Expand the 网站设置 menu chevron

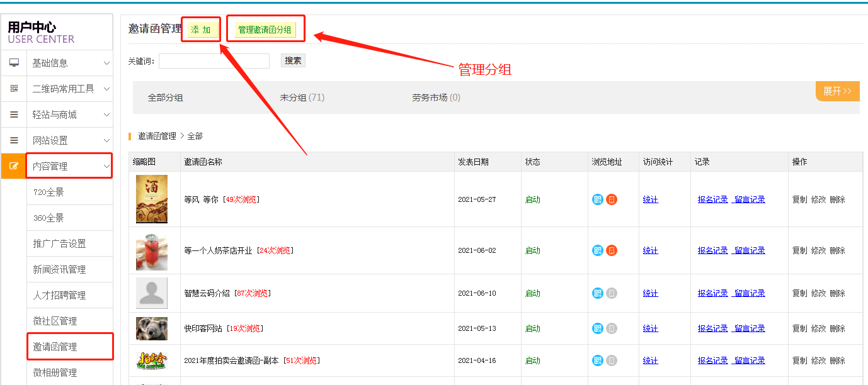pyautogui.click(x=106, y=140)
